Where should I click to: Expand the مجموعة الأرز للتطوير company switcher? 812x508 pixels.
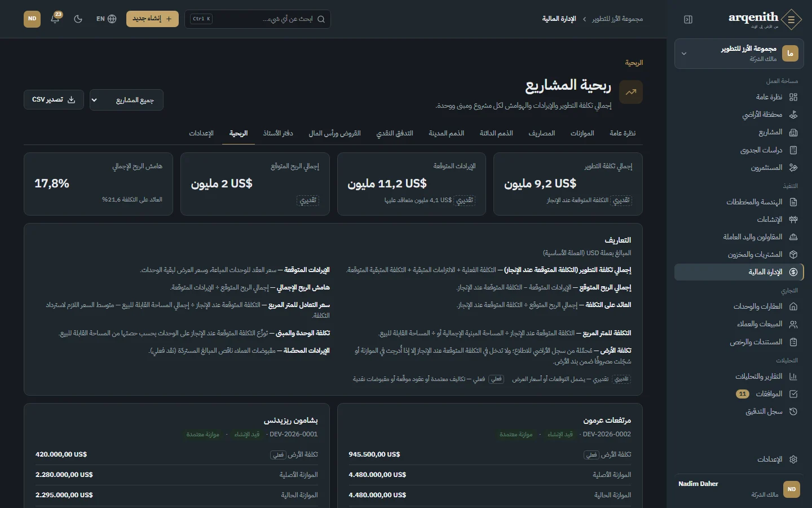point(739,54)
